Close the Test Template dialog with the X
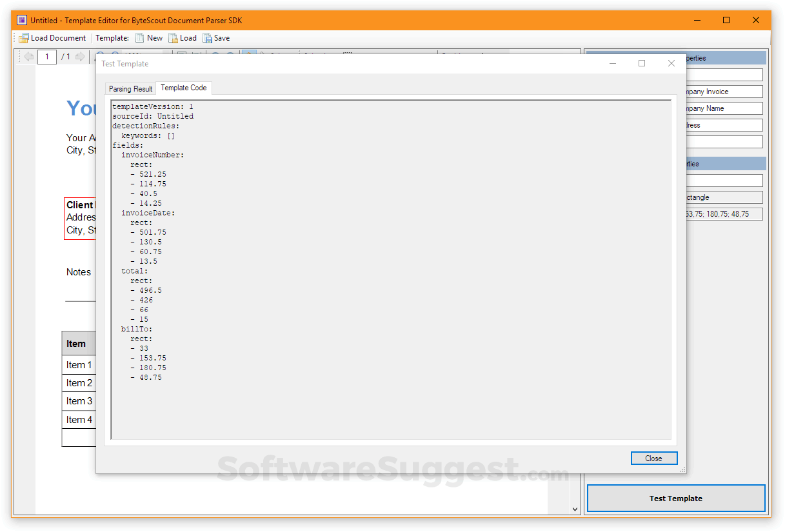Image resolution: width=785 pixels, height=532 pixels. (671, 63)
